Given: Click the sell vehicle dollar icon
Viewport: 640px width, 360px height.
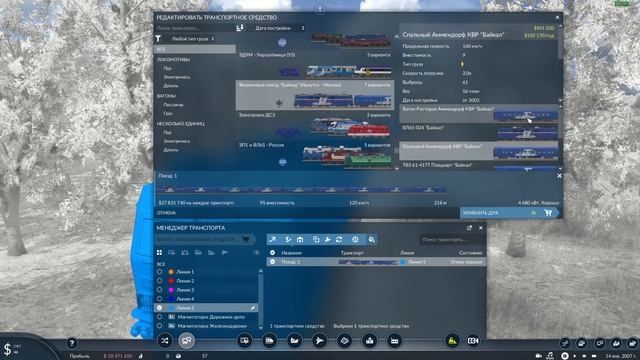Looking at the screenshot, I should [288, 240].
